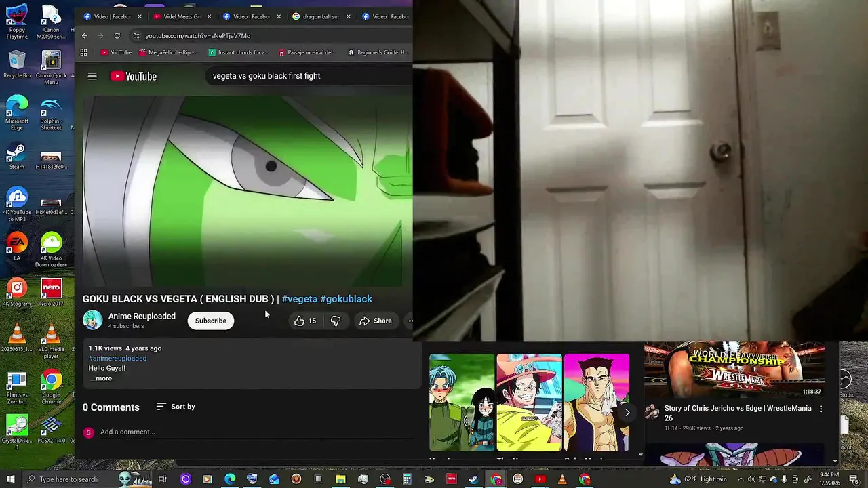The width and height of the screenshot is (868, 488).
Task: Subscribe to Anime Reuploaded channel
Action: [211, 321]
